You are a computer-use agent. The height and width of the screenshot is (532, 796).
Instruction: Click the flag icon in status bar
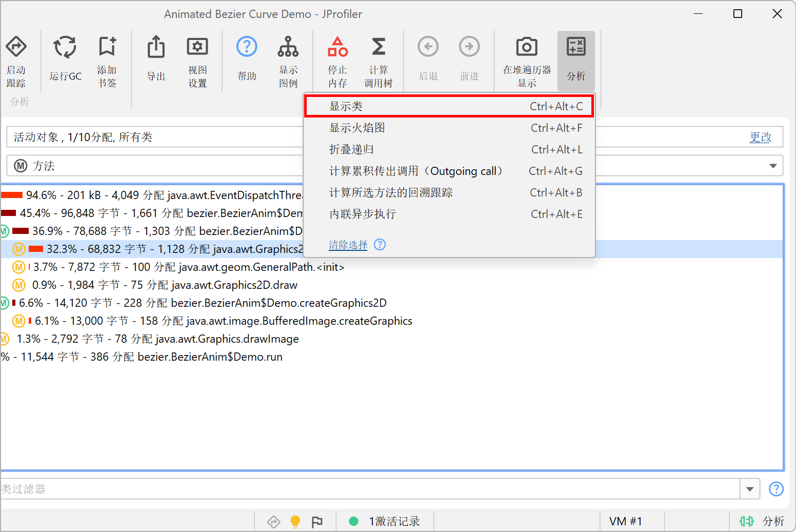(x=317, y=522)
